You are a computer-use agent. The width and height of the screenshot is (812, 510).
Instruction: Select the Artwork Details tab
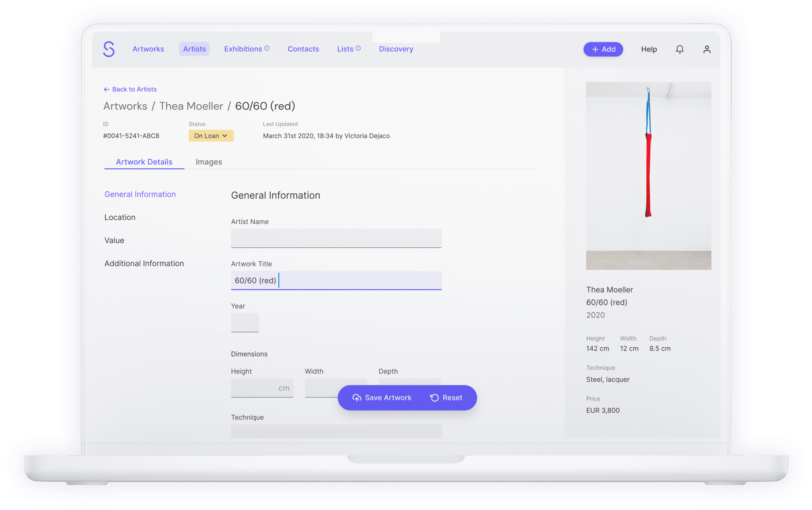144,162
